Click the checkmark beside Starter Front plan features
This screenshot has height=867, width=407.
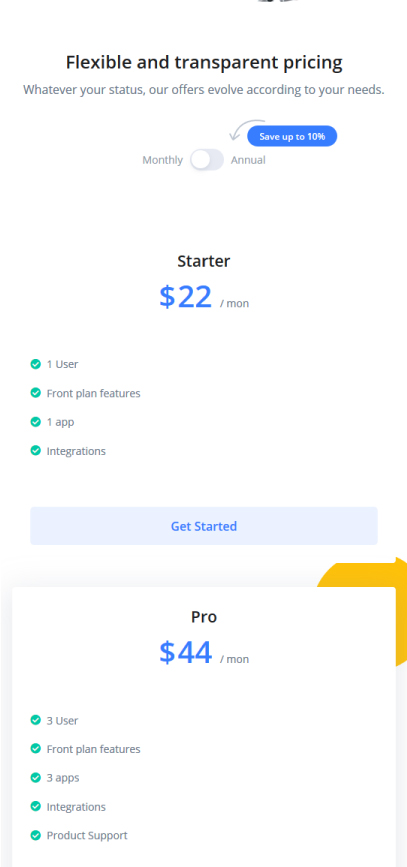click(35, 393)
